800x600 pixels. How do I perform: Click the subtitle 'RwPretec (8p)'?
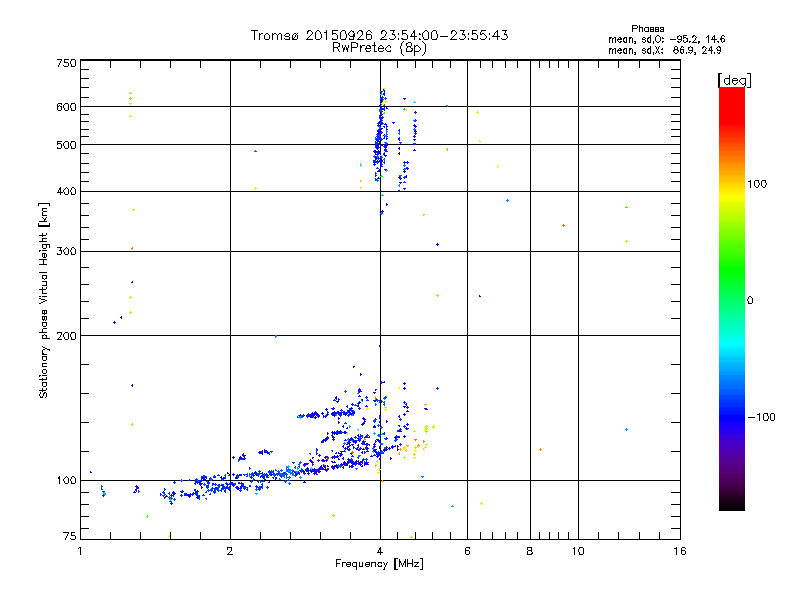point(379,48)
